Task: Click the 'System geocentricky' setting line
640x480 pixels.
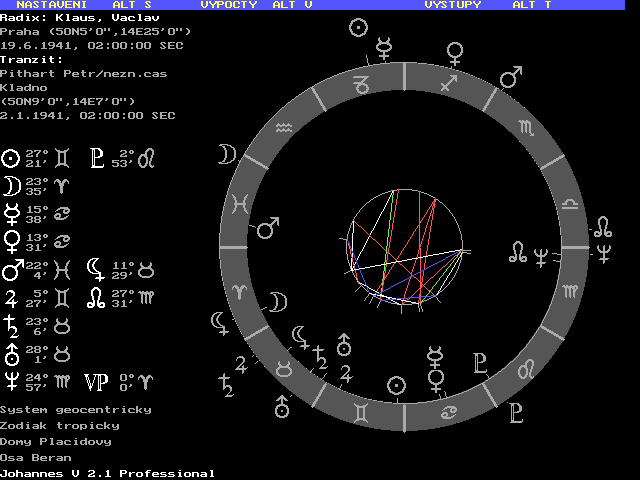Action: click(x=76, y=410)
